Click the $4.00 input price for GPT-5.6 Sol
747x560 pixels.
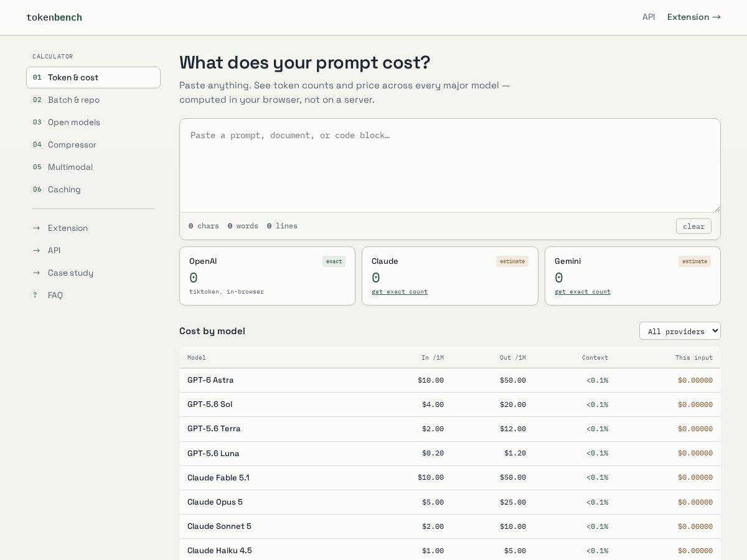[x=433, y=404]
